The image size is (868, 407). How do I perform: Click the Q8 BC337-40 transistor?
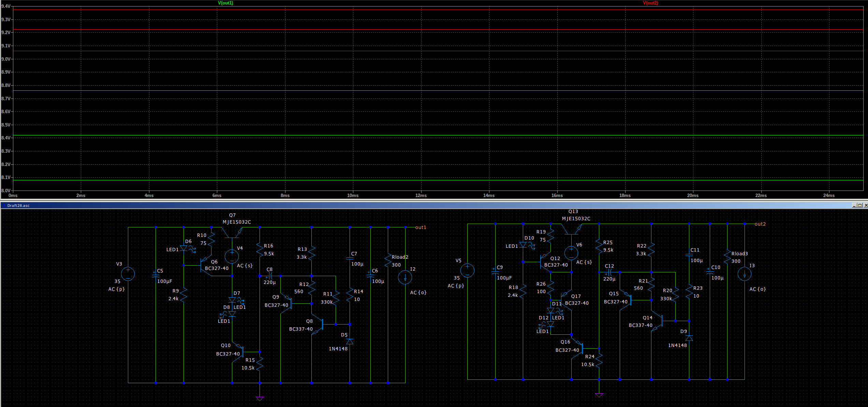pyautogui.click(x=317, y=324)
